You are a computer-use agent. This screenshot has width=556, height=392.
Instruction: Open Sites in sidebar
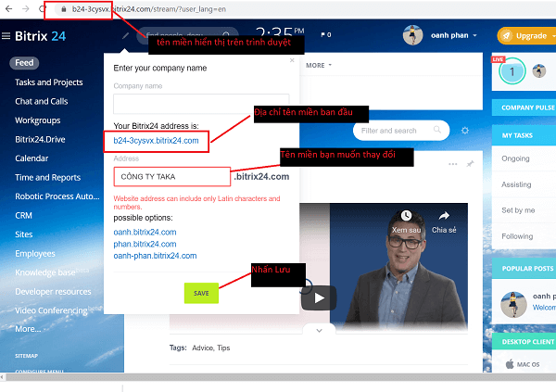pyautogui.click(x=24, y=234)
